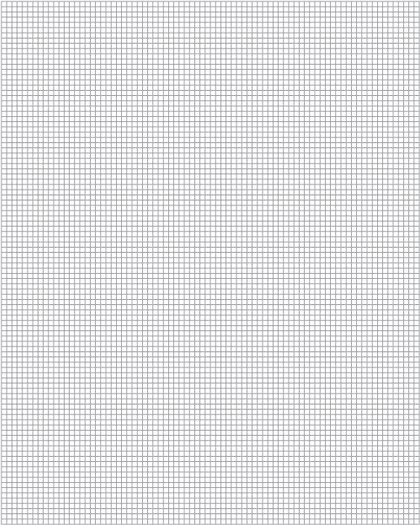Click the bottom-right corner grid cell

point(416,521)
